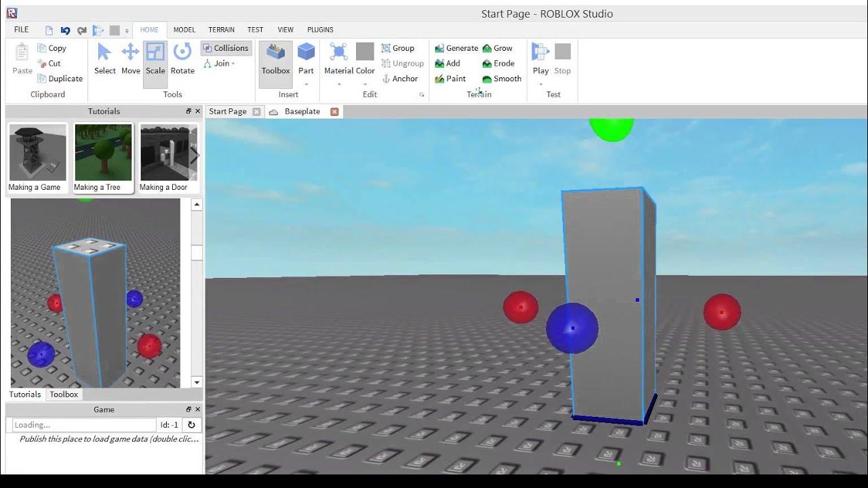
Task: Switch to the VIEW ribbon tab
Action: point(285,30)
